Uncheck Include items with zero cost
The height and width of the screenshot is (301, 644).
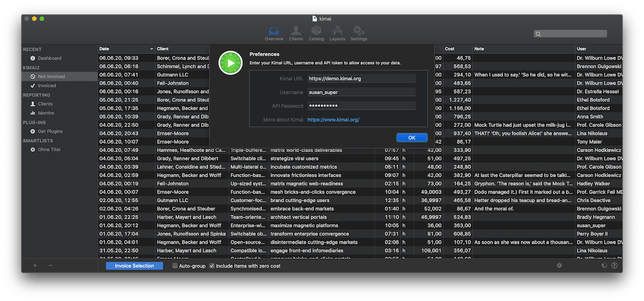(212, 266)
